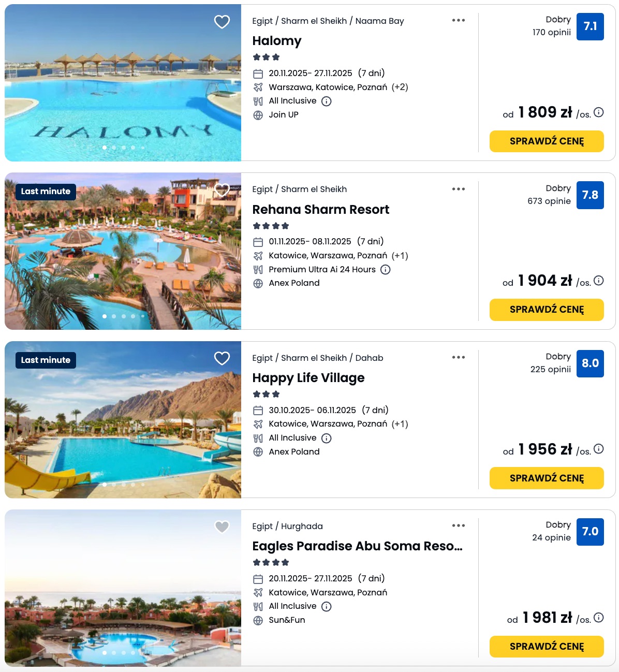Open the three-dot menu on Halomy offer
619x672 pixels.
[x=459, y=21]
